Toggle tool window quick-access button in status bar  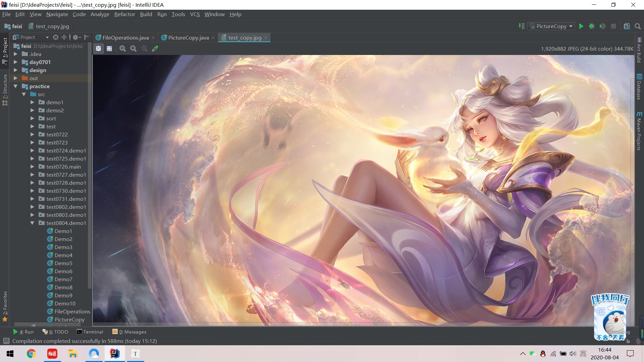tap(6, 341)
